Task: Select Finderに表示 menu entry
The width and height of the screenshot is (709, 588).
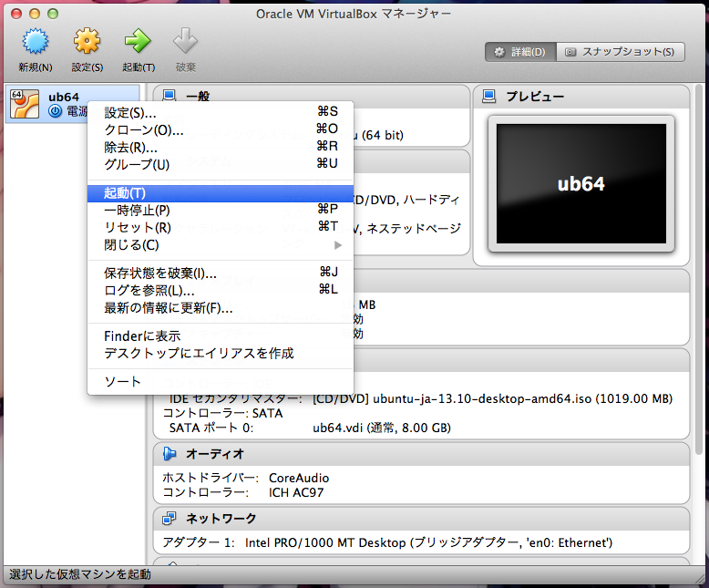Action: click(x=221, y=335)
